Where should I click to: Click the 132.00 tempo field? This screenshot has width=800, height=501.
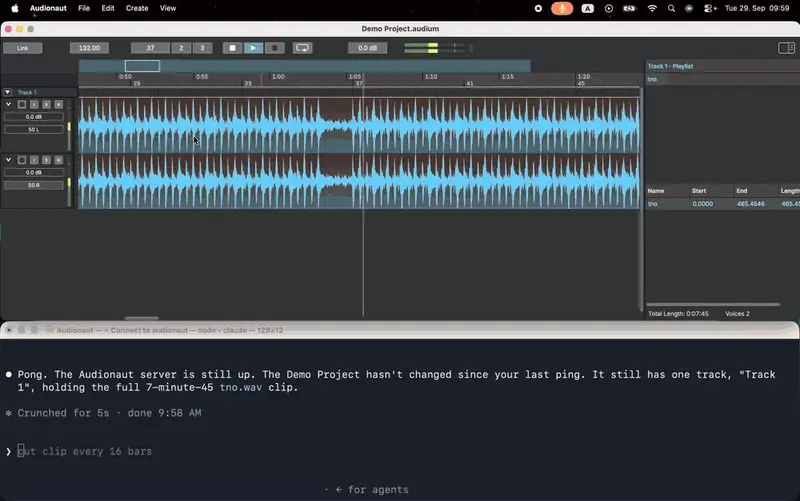(x=89, y=48)
